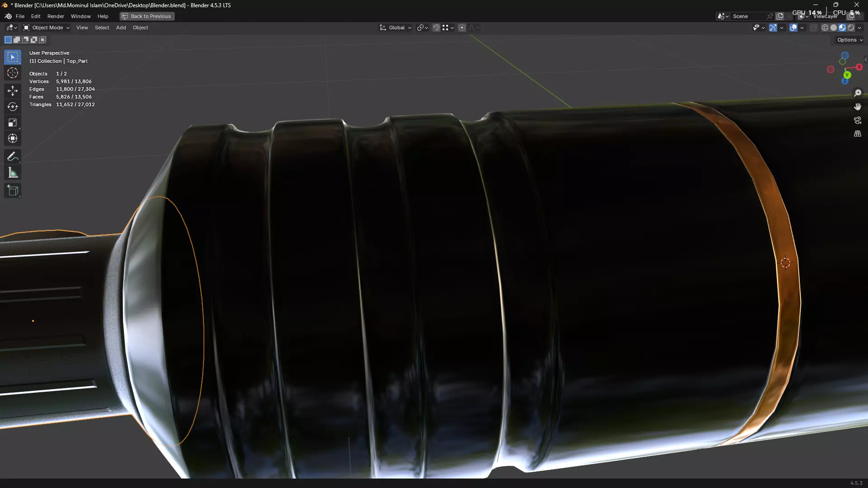Switch to solid viewport shading
The height and width of the screenshot is (488, 868).
click(x=834, y=28)
